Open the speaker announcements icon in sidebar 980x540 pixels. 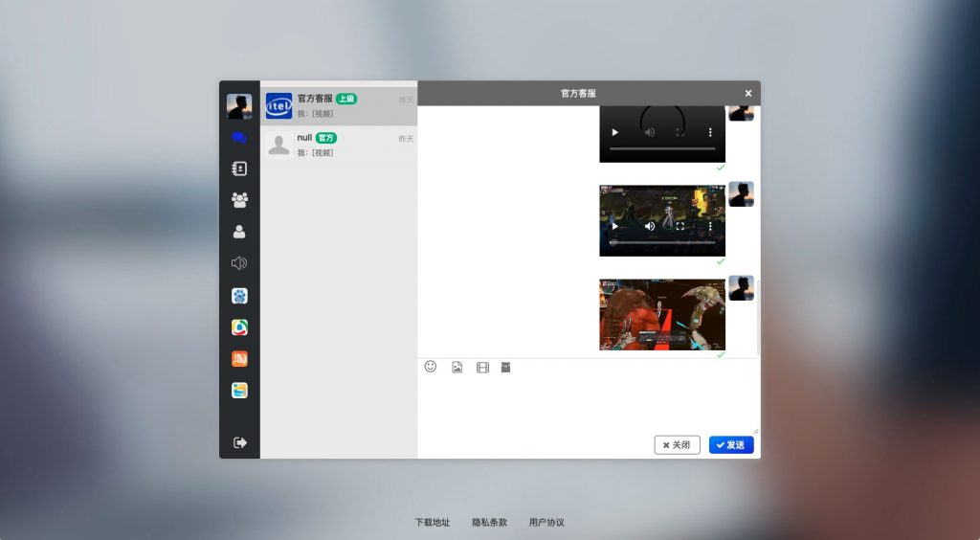pyautogui.click(x=239, y=263)
